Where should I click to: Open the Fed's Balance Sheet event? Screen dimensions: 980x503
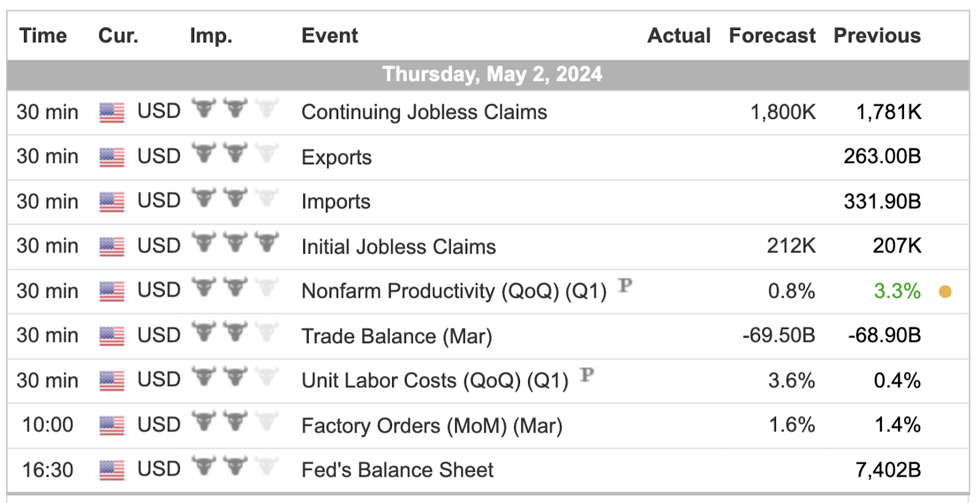tap(398, 470)
